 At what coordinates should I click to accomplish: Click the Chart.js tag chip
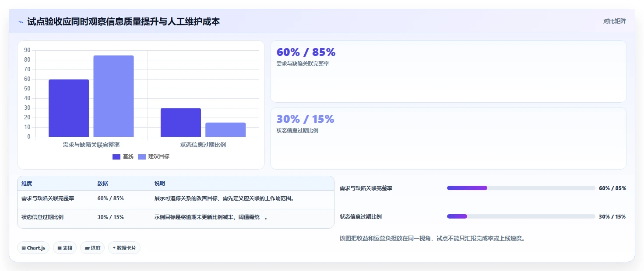[x=33, y=248]
